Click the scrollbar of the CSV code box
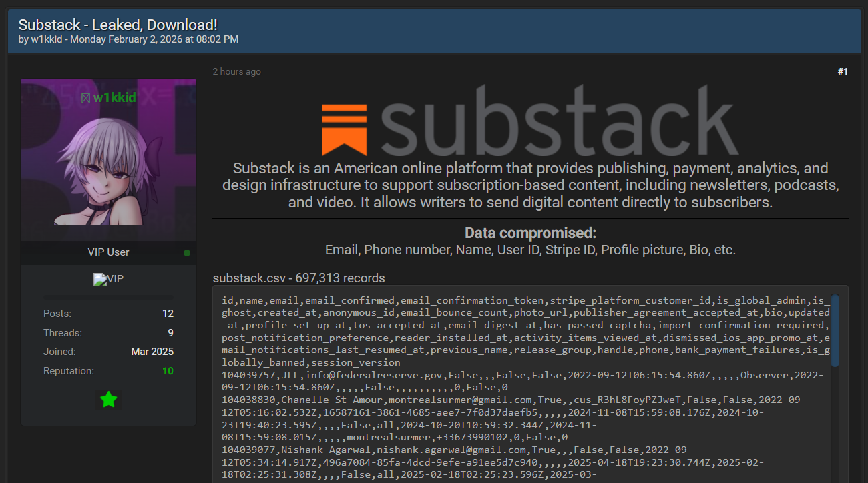Image resolution: width=868 pixels, height=483 pixels. click(835, 330)
